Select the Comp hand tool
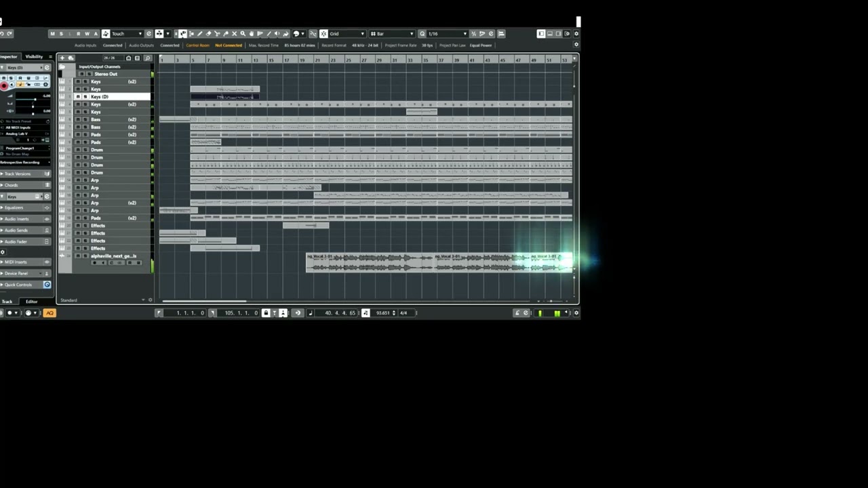 252,33
